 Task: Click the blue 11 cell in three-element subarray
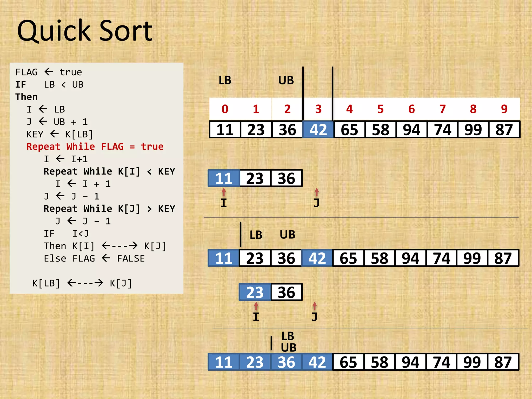(x=224, y=178)
